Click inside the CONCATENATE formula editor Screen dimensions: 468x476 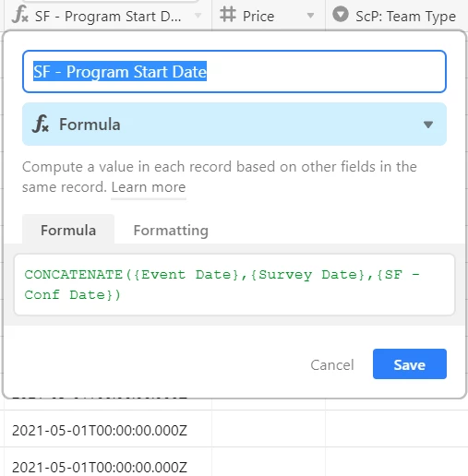pos(234,284)
